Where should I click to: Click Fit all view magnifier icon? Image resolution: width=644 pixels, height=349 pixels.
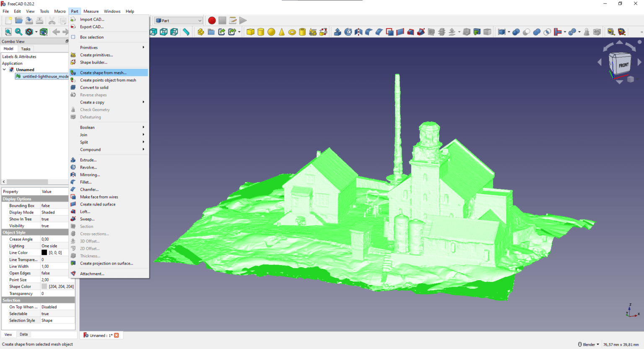tap(8, 32)
